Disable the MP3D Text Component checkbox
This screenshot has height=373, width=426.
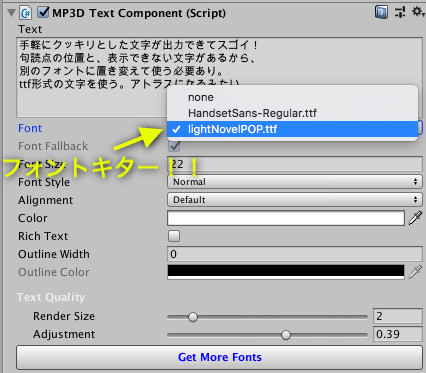tap(43, 12)
